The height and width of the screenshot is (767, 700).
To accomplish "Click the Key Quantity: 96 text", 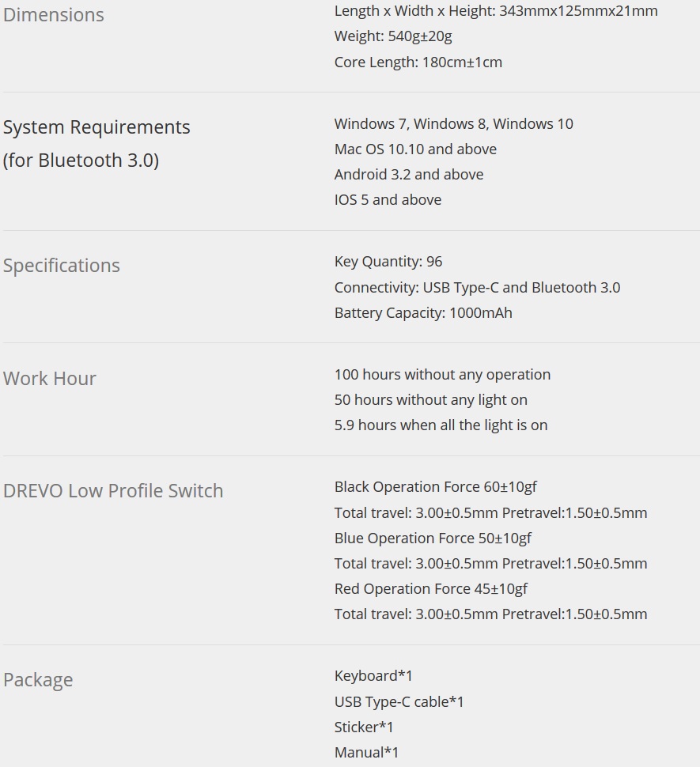I will [x=388, y=262].
